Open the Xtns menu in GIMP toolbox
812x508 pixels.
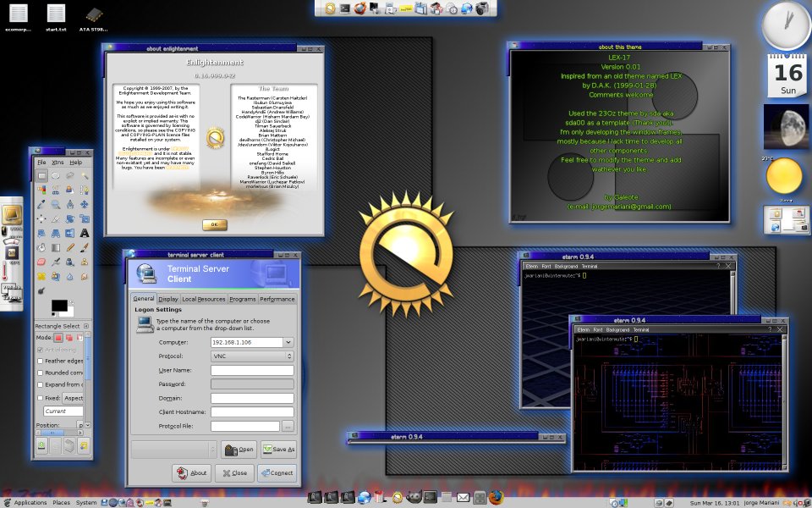point(58,163)
